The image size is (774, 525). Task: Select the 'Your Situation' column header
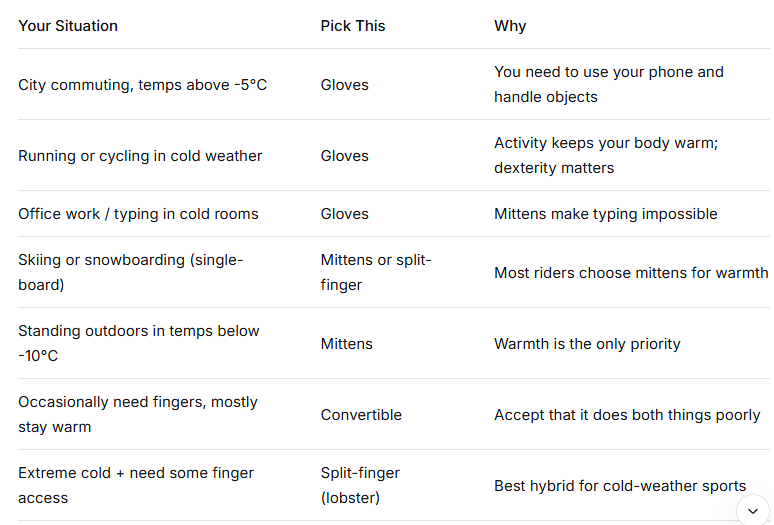point(68,26)
